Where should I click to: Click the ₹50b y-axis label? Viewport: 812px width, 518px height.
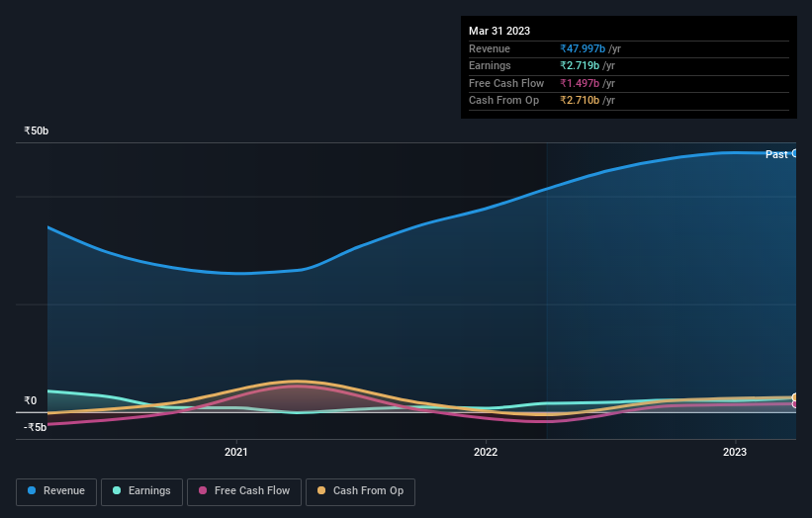37,130
